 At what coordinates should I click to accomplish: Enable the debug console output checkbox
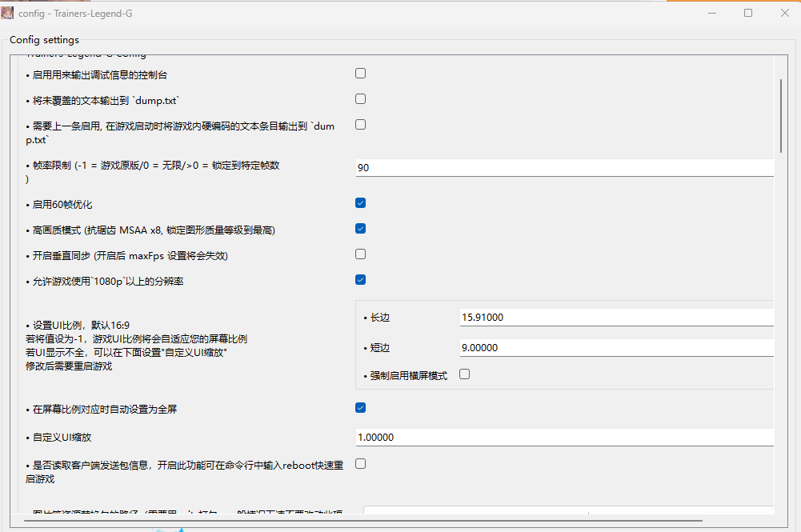[x=360, y=73]
